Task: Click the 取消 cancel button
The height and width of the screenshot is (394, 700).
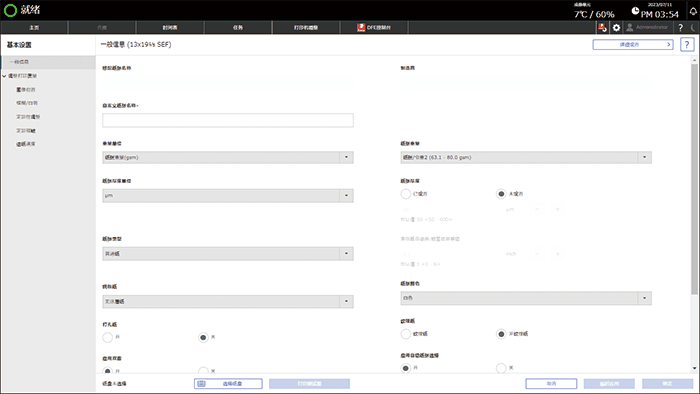Action: click(551, 384)
